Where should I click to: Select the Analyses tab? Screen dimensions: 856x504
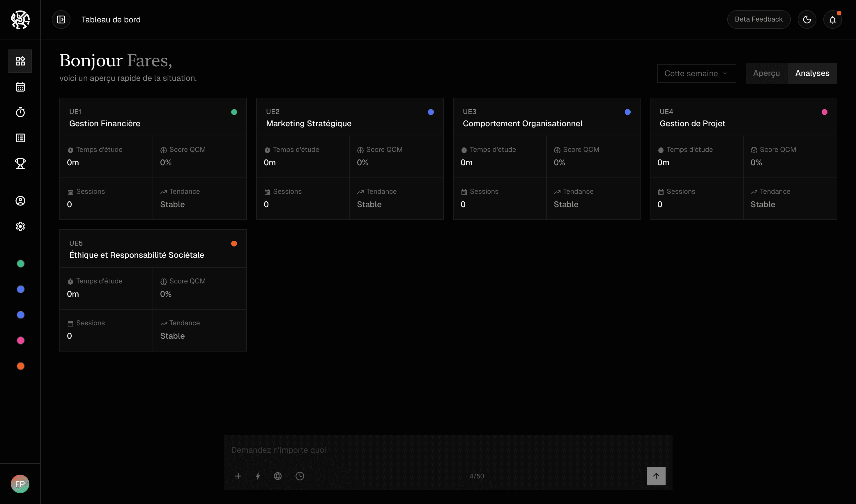coord(812,73)
